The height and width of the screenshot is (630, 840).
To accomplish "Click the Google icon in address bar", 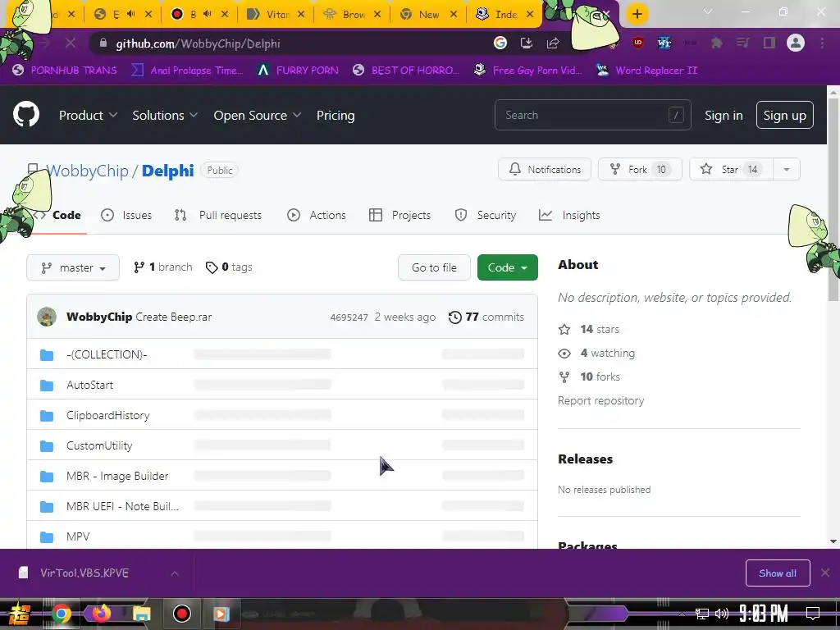I will point(500,43).
